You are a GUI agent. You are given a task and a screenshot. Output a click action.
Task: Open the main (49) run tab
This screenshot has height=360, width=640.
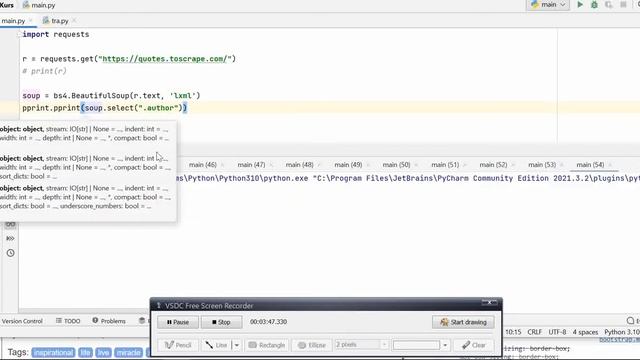tap(348, 164)
